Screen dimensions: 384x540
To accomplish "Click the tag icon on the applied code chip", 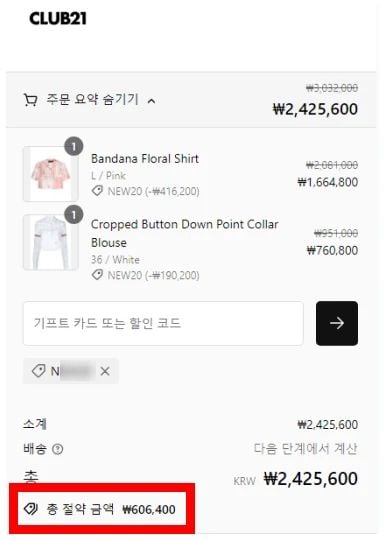I will [x=38, y=371].
